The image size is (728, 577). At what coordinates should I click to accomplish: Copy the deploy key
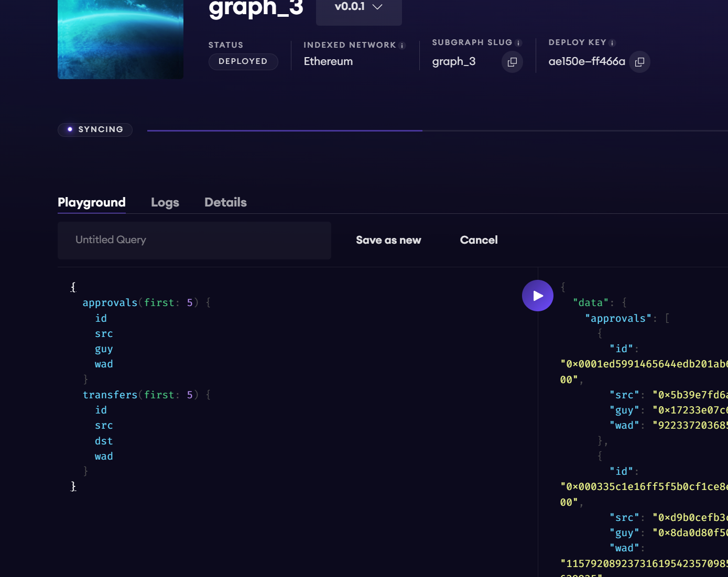tap(639, 62)
